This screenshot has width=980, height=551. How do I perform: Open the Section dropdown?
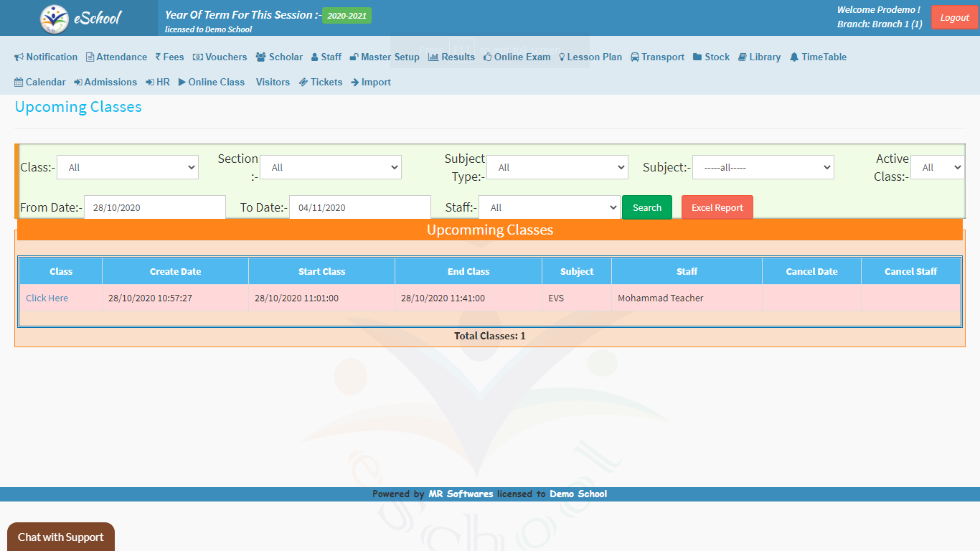coord(330,167)
